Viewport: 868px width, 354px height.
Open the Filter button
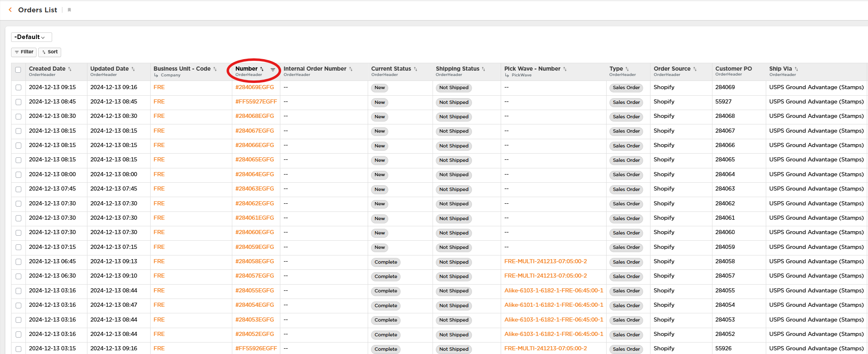tap(24, 52)
